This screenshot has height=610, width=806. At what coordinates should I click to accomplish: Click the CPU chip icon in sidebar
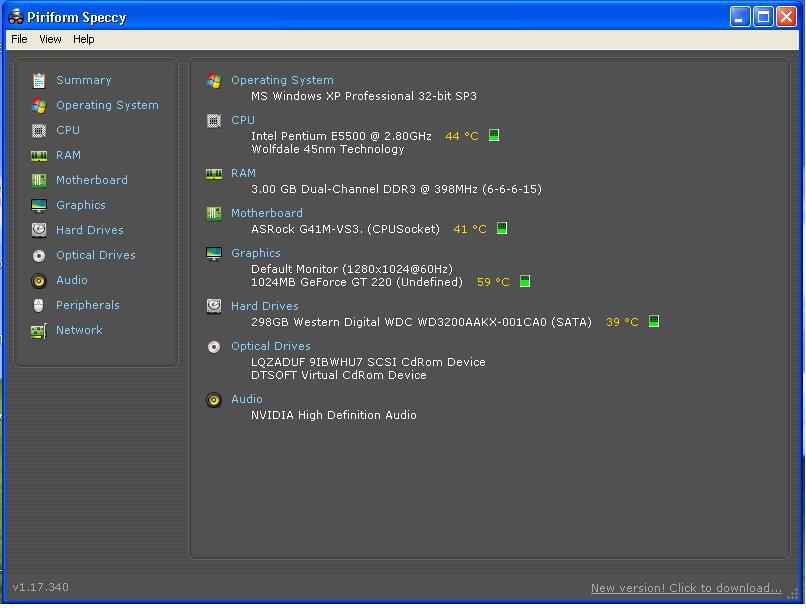(39, 131)
